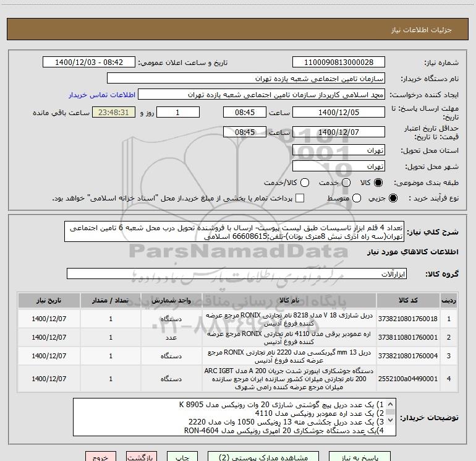The width and height of the screenshot is (476, 461).
Task: Click the remaining days field showing 1
Action: 178,112
